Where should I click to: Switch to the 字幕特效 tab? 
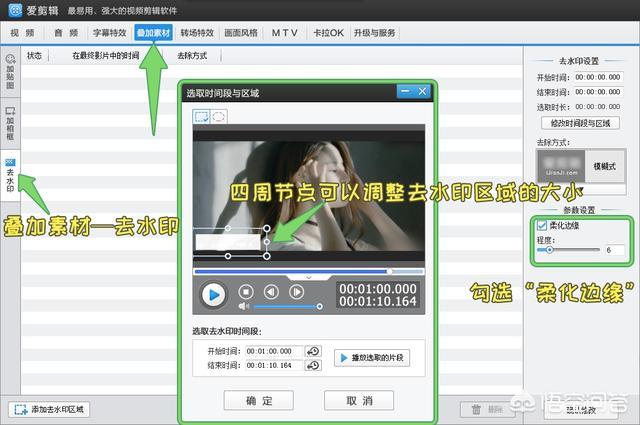[109, 33]
